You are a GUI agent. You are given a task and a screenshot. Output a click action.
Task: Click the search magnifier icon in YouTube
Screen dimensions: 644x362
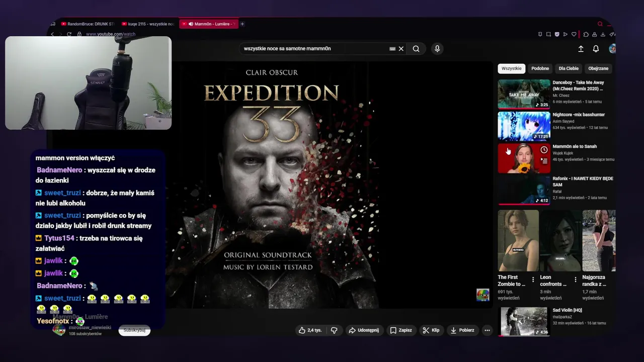point(416,49)
